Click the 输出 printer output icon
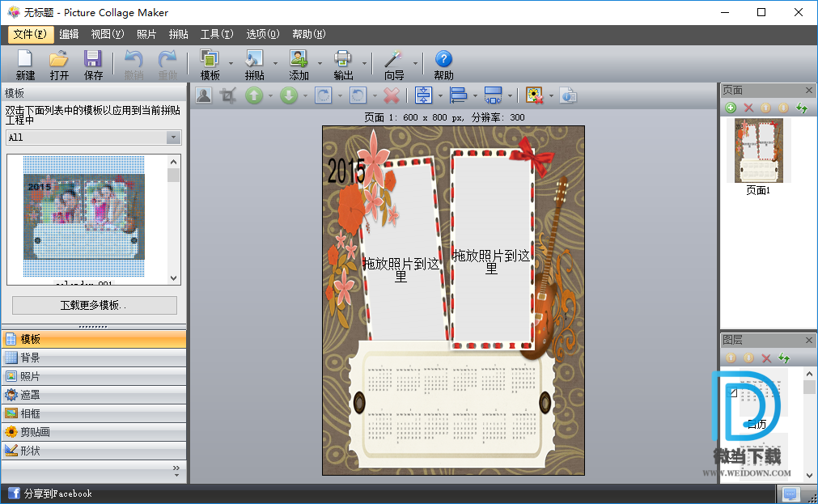 point(343,65)
